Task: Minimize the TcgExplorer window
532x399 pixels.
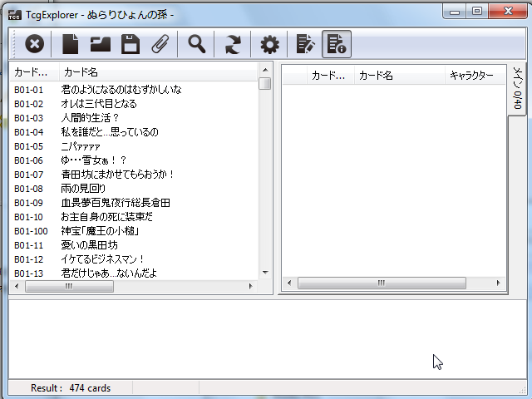Action: point(455,12)
